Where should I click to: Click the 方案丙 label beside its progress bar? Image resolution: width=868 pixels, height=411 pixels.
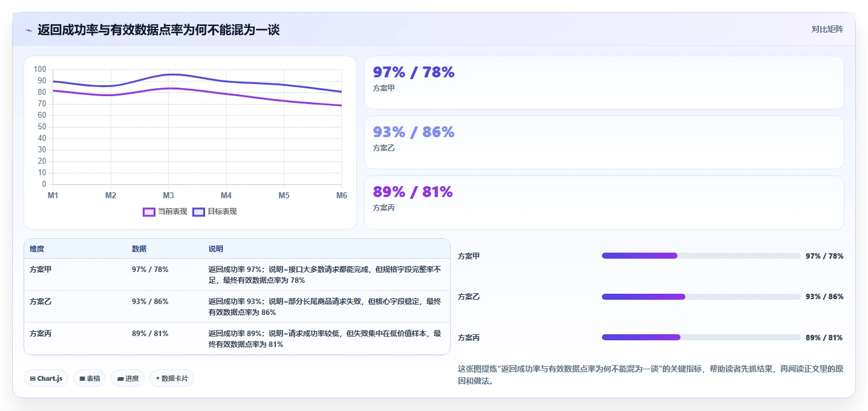(x=469, y=338)
